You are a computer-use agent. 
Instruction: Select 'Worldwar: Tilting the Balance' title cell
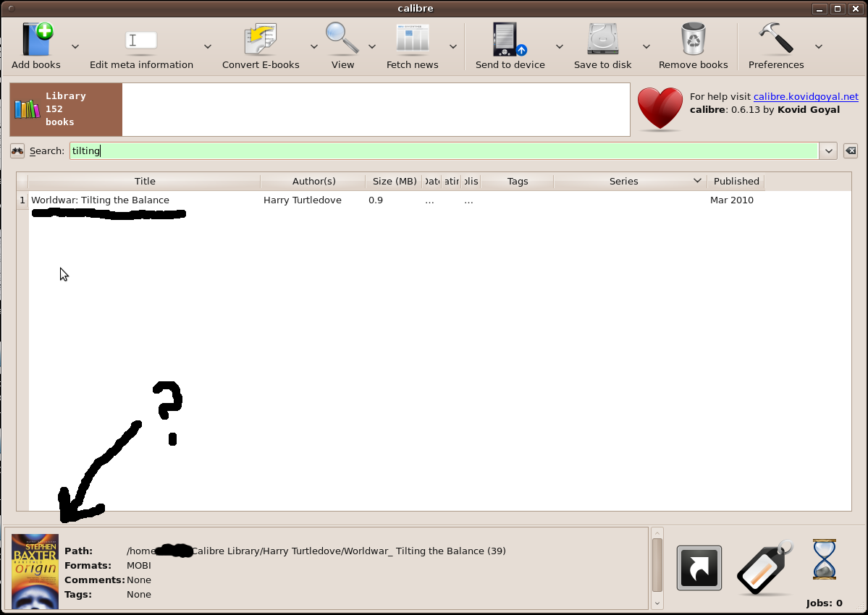[x=145, y=200]
